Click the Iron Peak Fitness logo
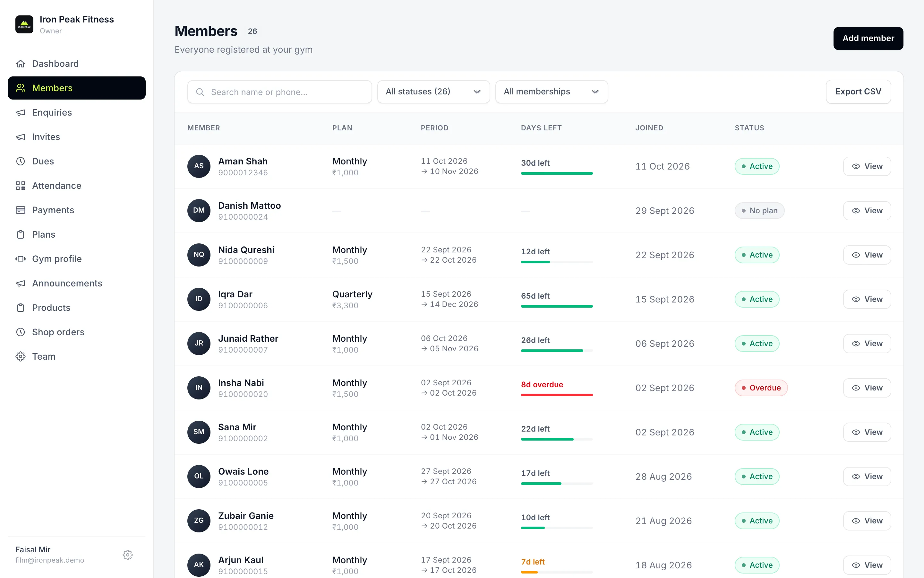 (24, 24)
